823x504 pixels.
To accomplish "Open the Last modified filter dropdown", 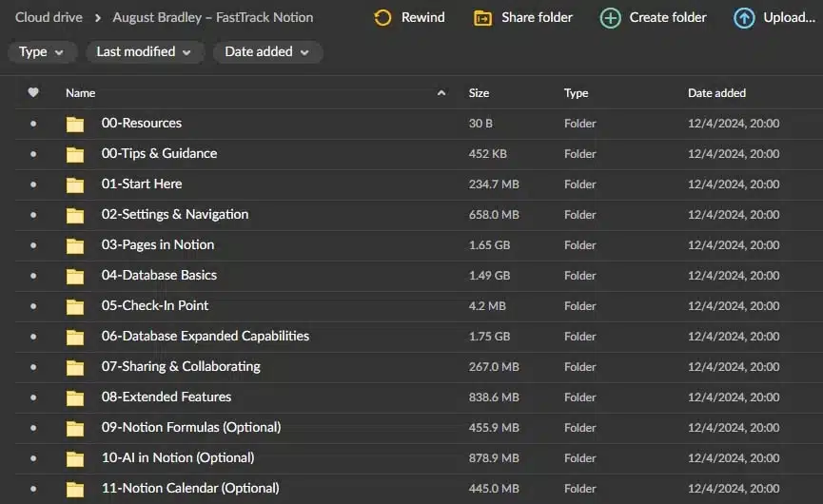I will point(145,52).
